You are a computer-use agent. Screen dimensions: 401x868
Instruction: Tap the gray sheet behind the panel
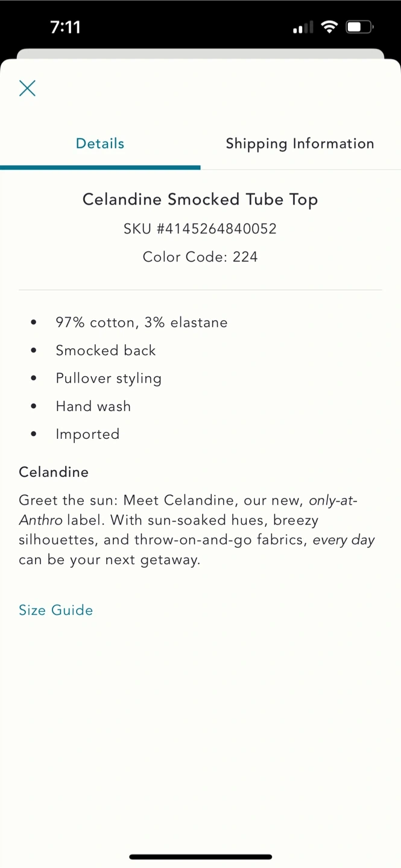(x=200, y=54)
